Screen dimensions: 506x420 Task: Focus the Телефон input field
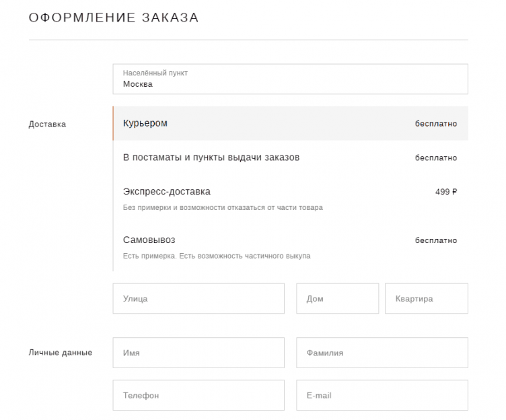pos(198,395)
